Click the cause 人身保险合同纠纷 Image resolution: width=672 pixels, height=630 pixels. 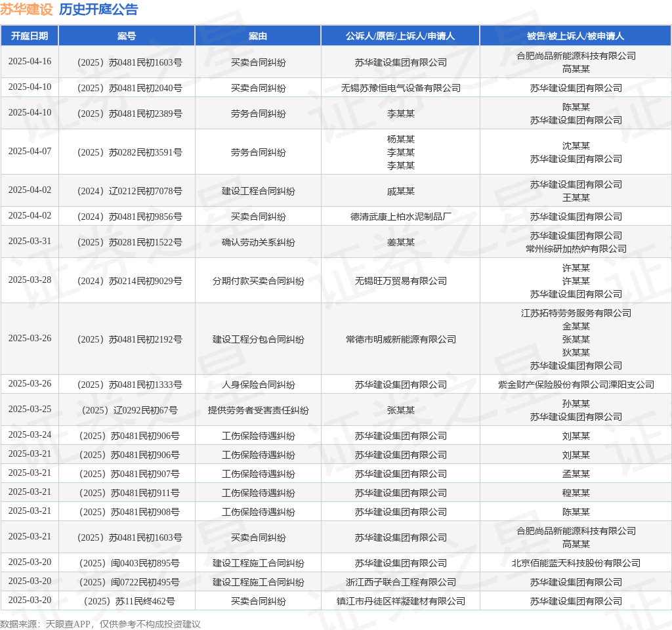pos(258,385)
